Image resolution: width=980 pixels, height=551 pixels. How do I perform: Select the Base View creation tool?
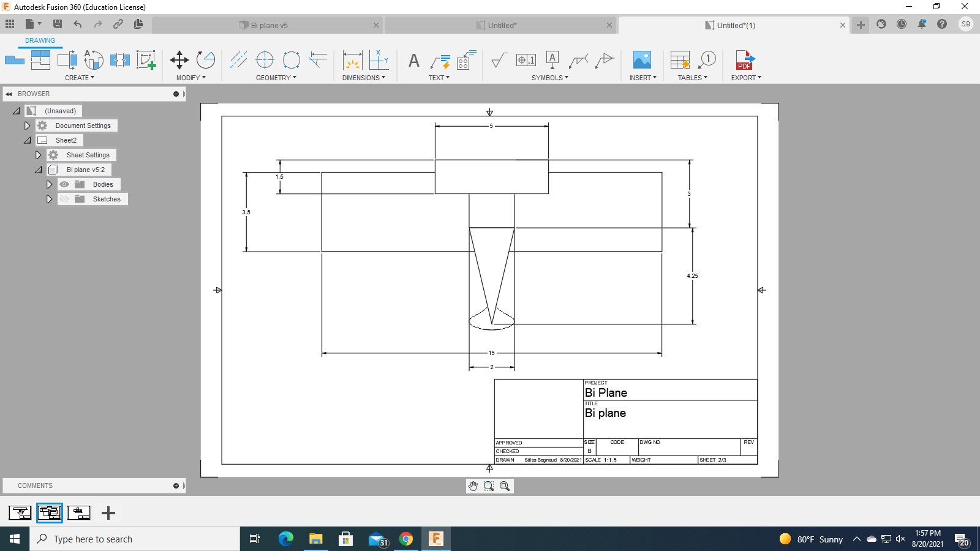click(15, 59)
